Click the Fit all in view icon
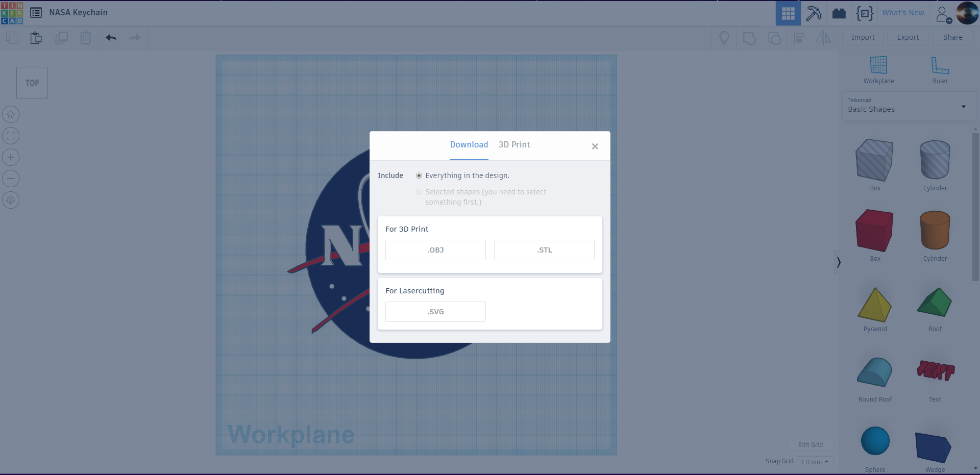The image size is (980, 475). tap(11, 136)
